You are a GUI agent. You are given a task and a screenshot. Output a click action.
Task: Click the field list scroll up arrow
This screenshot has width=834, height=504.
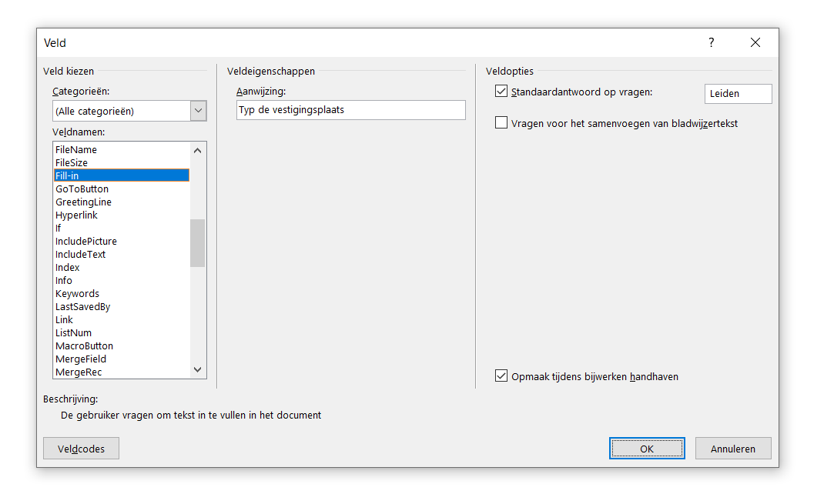click(x=198, y=151)
